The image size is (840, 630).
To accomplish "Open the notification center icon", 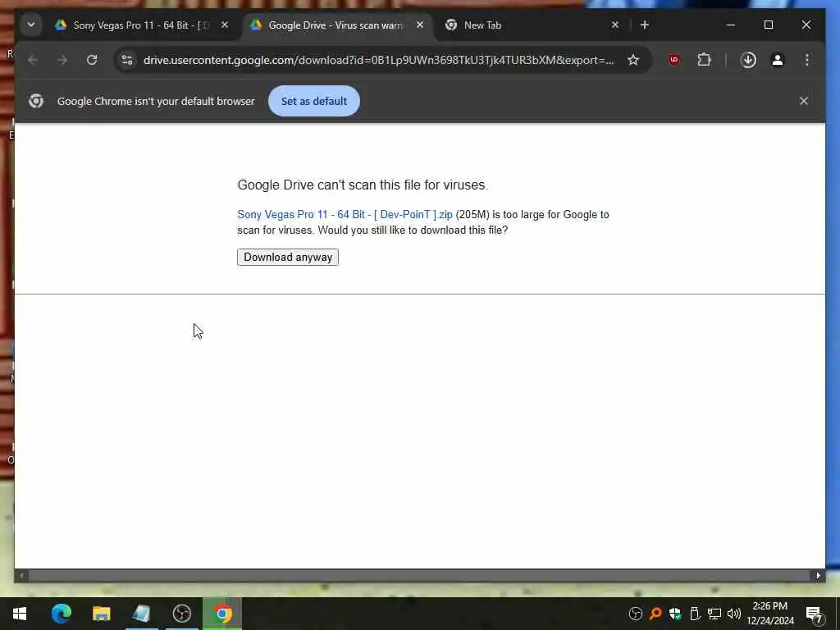I will pos(814,614).
